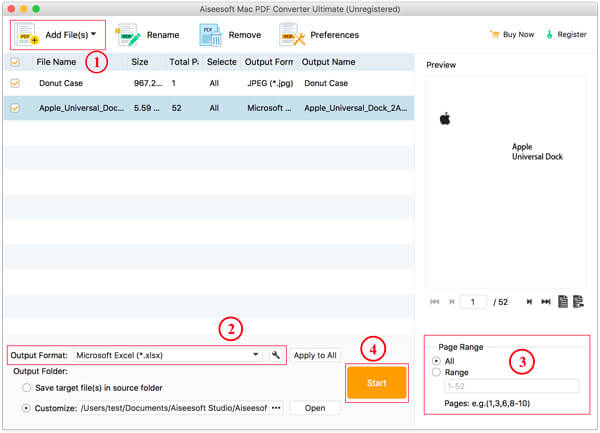
Task: Jump to last preview page
Action: coord(546,302)
